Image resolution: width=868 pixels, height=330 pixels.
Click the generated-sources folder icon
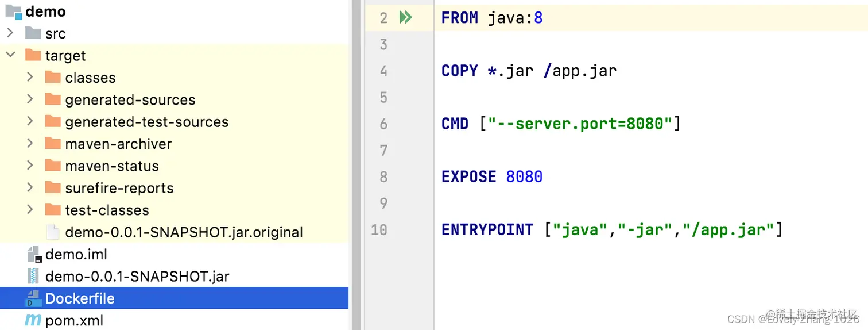pyautogui.click(x=53, y=99)
